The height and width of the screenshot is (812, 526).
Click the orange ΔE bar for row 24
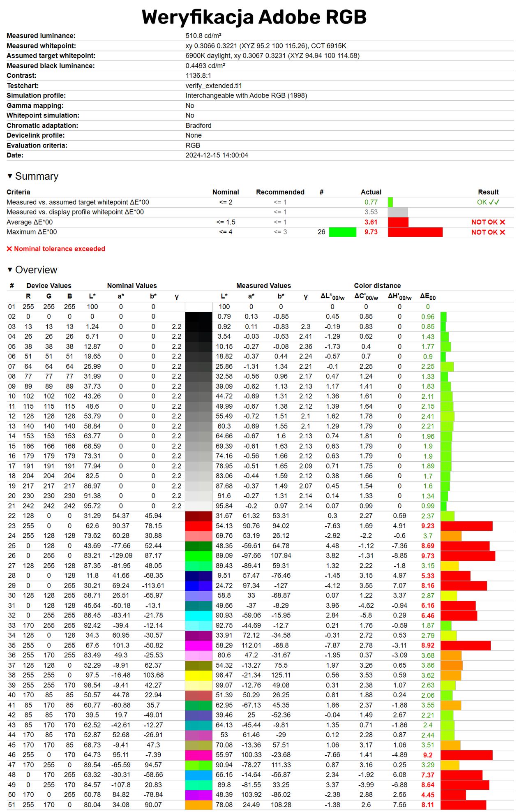click(x=451, y=536)
